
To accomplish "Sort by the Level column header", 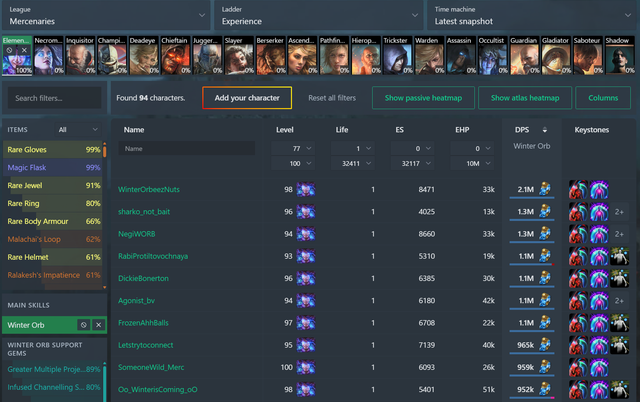I will [284, 130].
